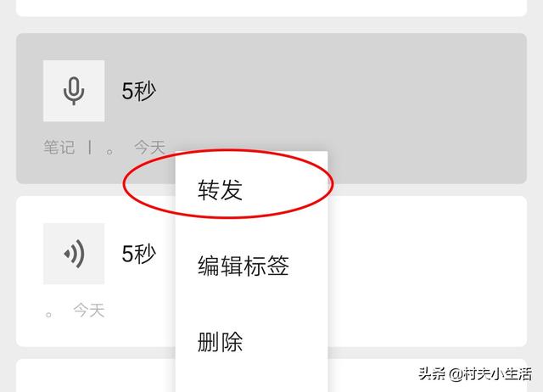Select 删除 to delete the item
This screenshot has height=392, width=543.
pyautogui.click(x=220, y=342)
